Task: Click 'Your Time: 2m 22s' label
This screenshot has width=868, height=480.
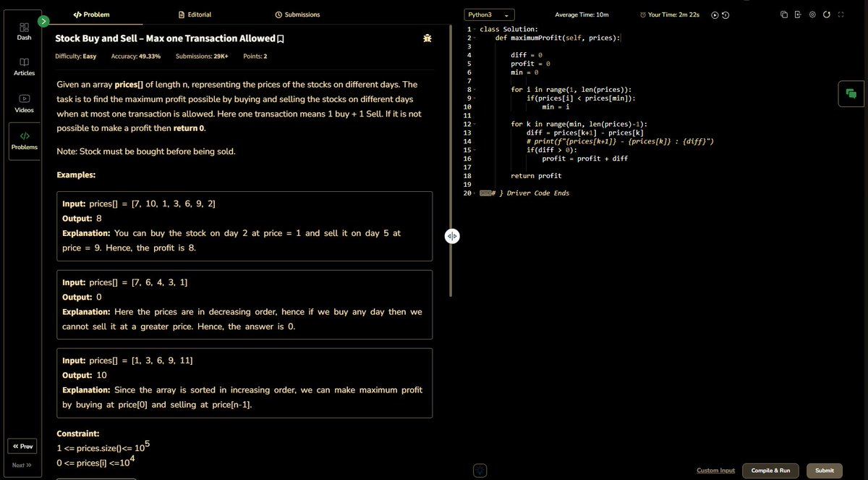Action: pyautogui.click(x=673, y=14)
